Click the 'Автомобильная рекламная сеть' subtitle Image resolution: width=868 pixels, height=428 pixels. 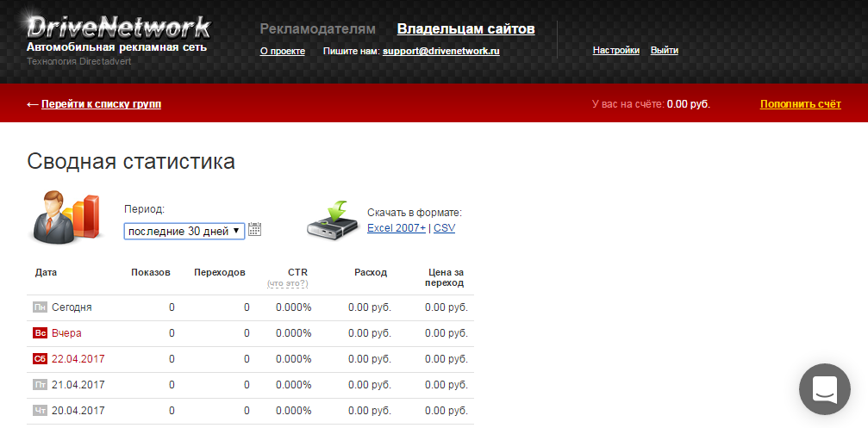(117, 47)
